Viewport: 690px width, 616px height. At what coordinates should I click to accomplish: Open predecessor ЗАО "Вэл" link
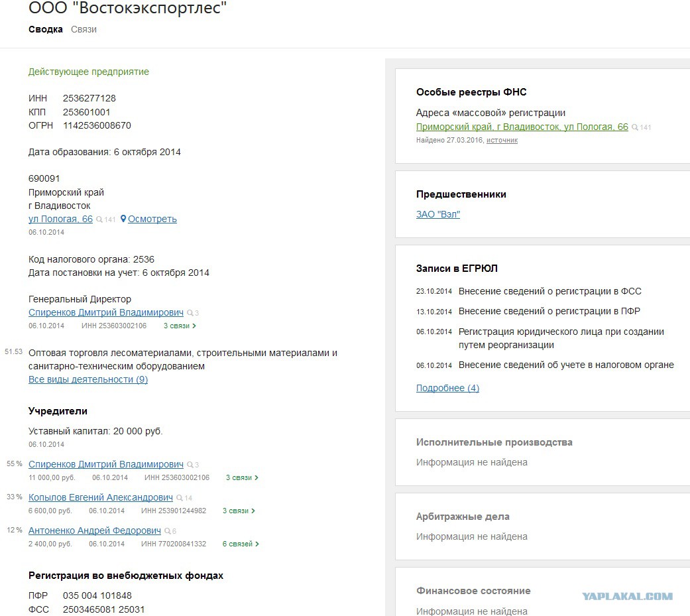438,214
